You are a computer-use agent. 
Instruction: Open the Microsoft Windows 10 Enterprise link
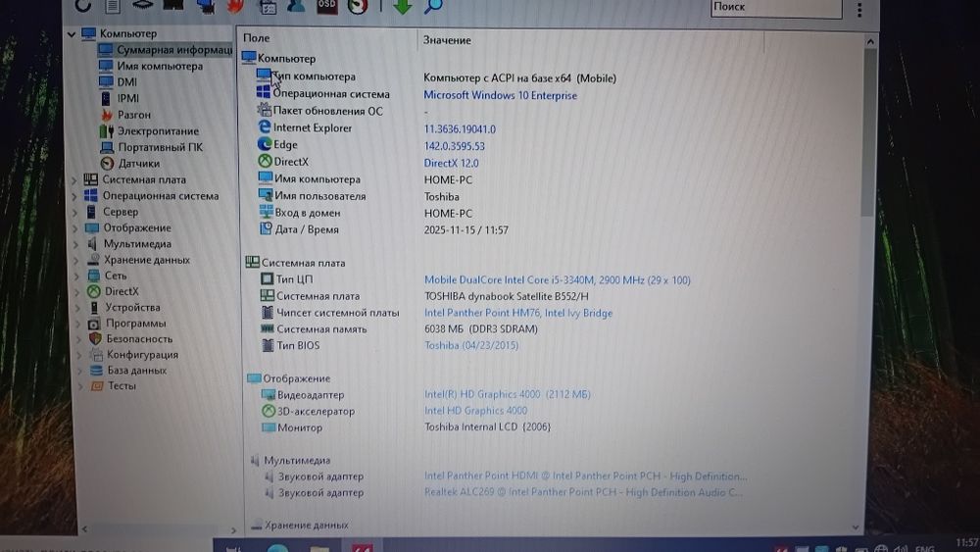(x=500, y=96)
